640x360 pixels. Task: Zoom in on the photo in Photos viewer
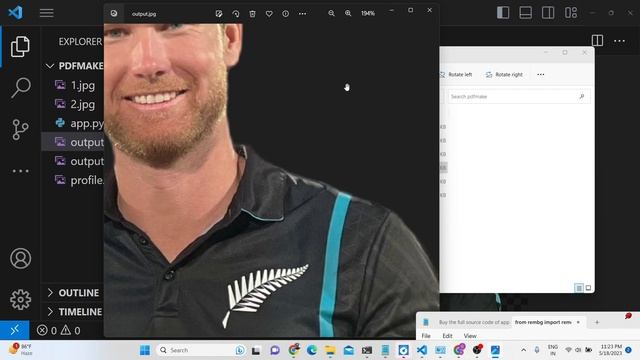tap(348, 13)
